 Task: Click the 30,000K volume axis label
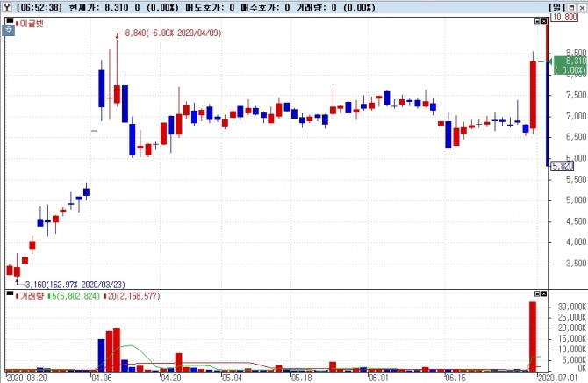pos(572,307)
